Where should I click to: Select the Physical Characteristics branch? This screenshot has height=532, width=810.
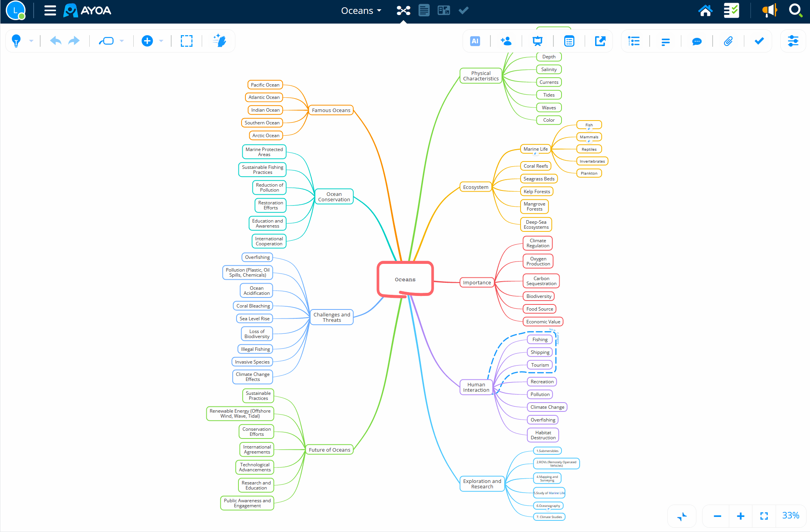click(x=481, y=76)
